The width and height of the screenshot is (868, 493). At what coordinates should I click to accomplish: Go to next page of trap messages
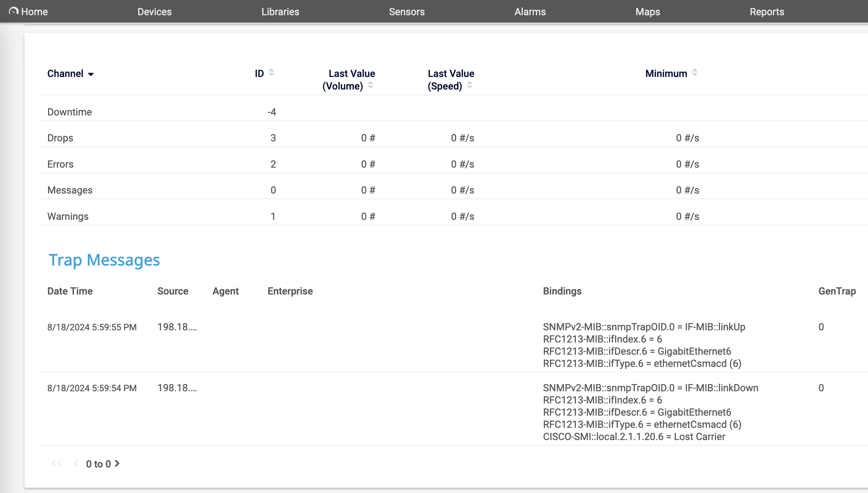117,463
